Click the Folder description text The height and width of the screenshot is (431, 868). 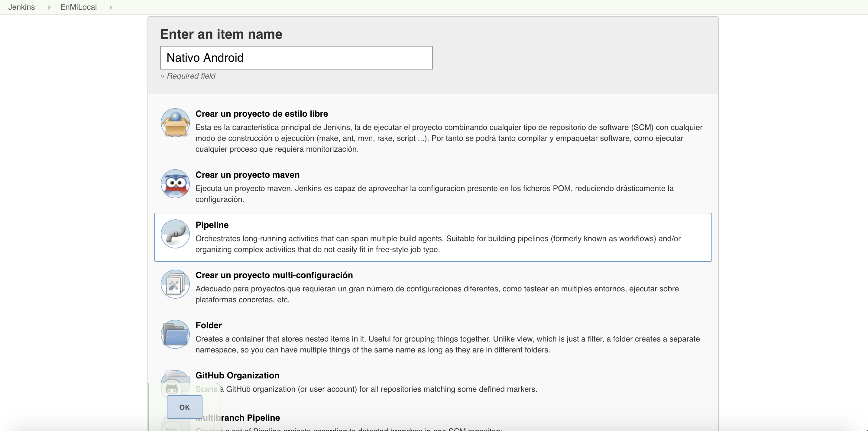coord(448,344)
